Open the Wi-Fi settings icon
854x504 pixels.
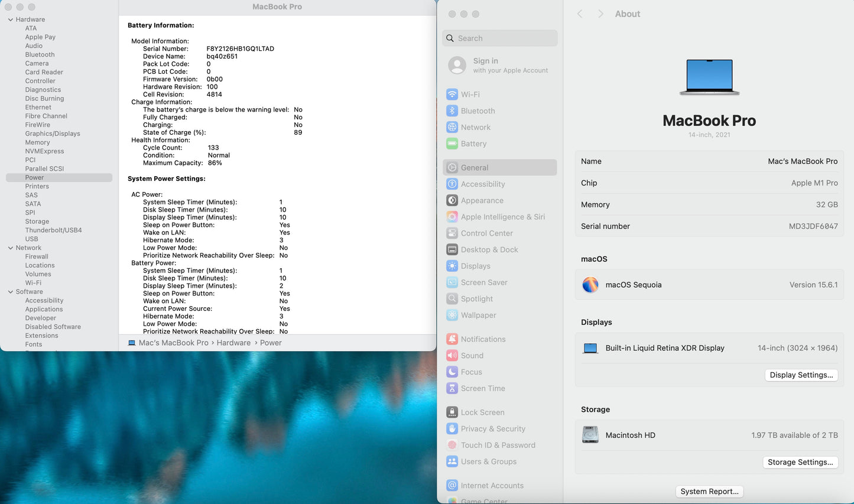pos(452,95)
